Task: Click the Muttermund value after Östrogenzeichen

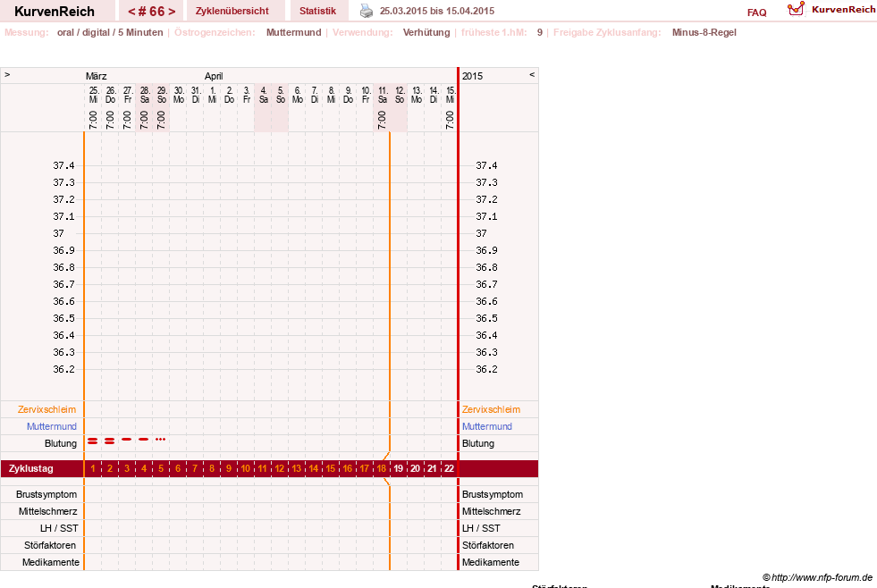Action: 293,32
